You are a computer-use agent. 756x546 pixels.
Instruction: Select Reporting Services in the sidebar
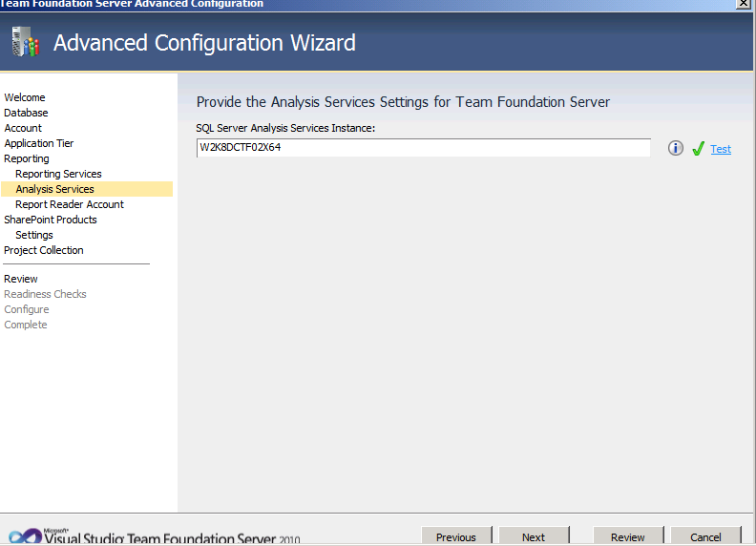click(58, 174)
